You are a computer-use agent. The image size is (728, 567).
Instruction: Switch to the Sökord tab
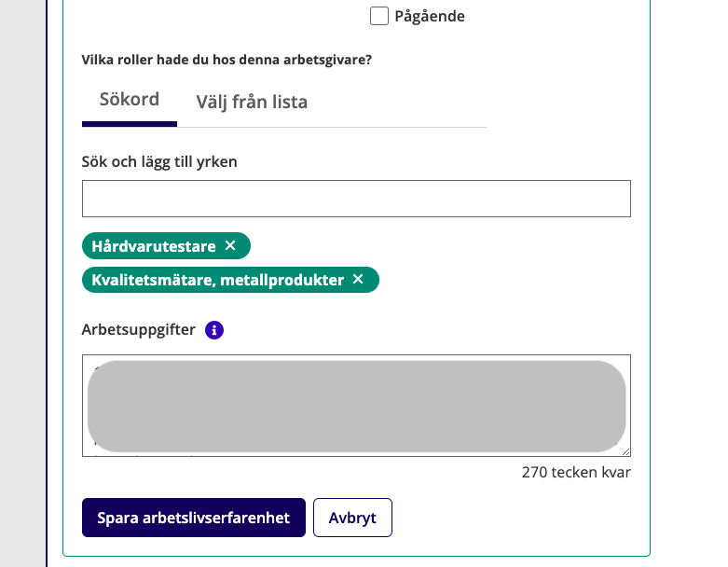(129, 100)
